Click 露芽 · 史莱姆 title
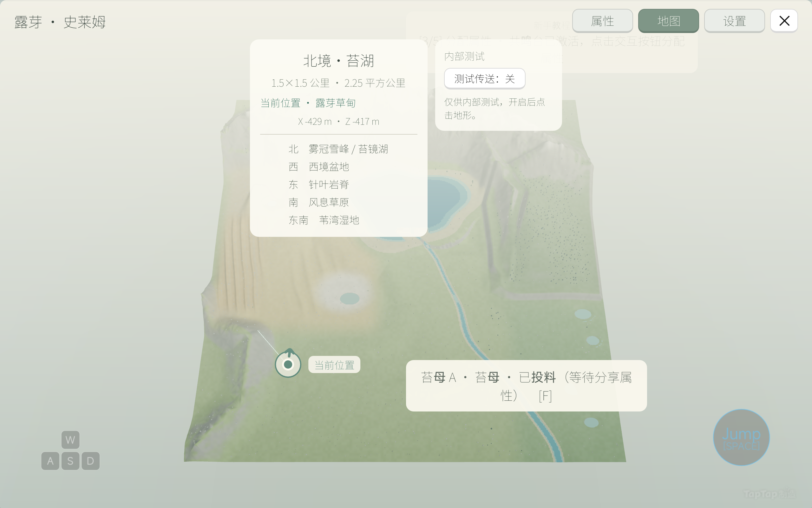Image resolution: width=812 pixels, height=508 pixels. tap(60, 22)
